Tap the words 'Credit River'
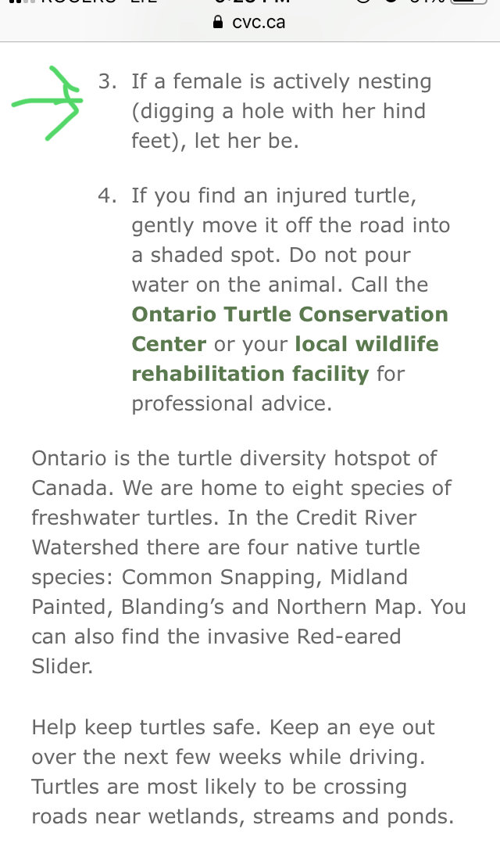Image resolution: width=500 pixels, height=868 pixels. tap(356, 518)
